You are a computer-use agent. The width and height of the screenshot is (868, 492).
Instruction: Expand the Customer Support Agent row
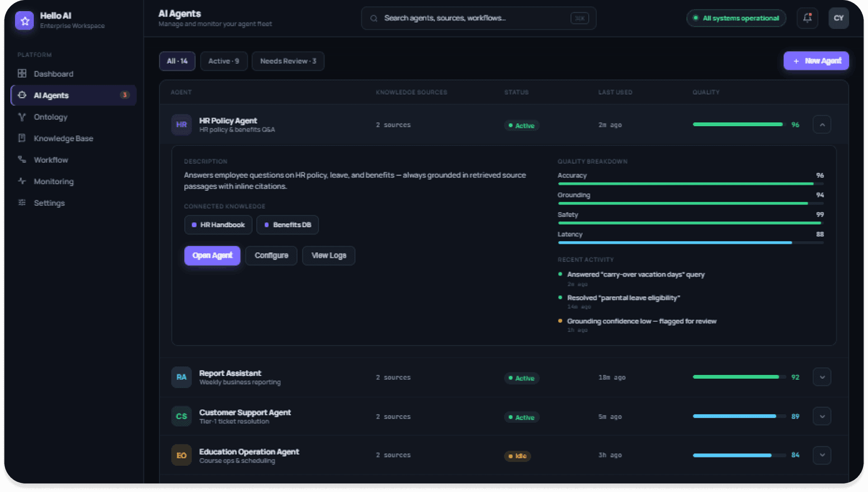tap(821, 416)
